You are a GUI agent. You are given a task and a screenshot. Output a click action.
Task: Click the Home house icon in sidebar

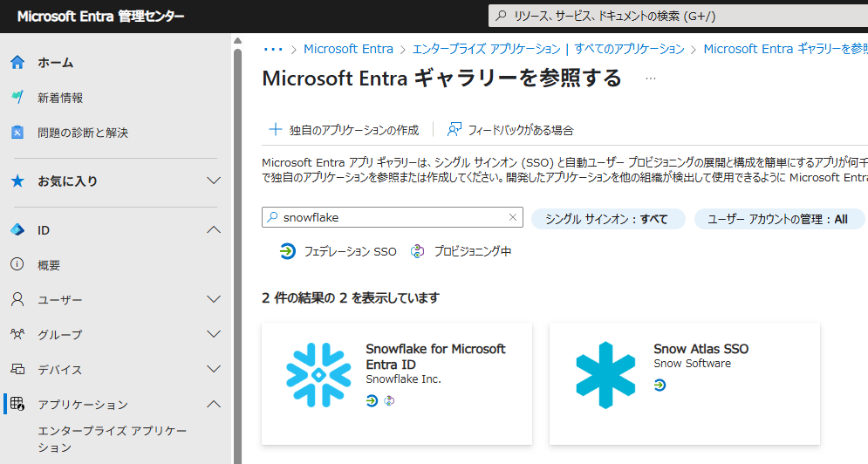[17, 63]
